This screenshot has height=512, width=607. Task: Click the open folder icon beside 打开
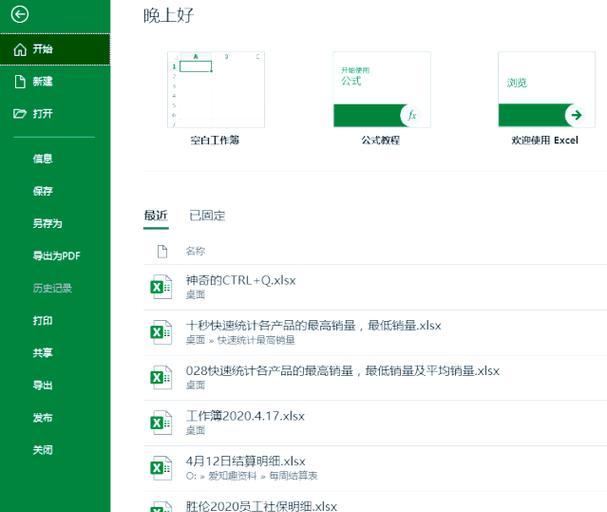pos(20,114)
